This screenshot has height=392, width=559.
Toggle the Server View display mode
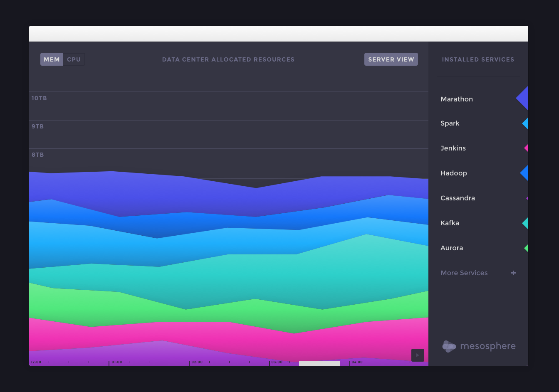[391, 59]
